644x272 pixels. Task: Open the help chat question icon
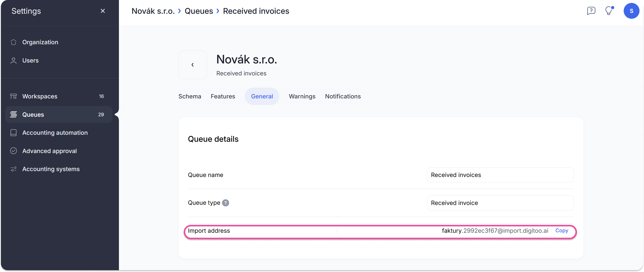click(x=591, y=11)
